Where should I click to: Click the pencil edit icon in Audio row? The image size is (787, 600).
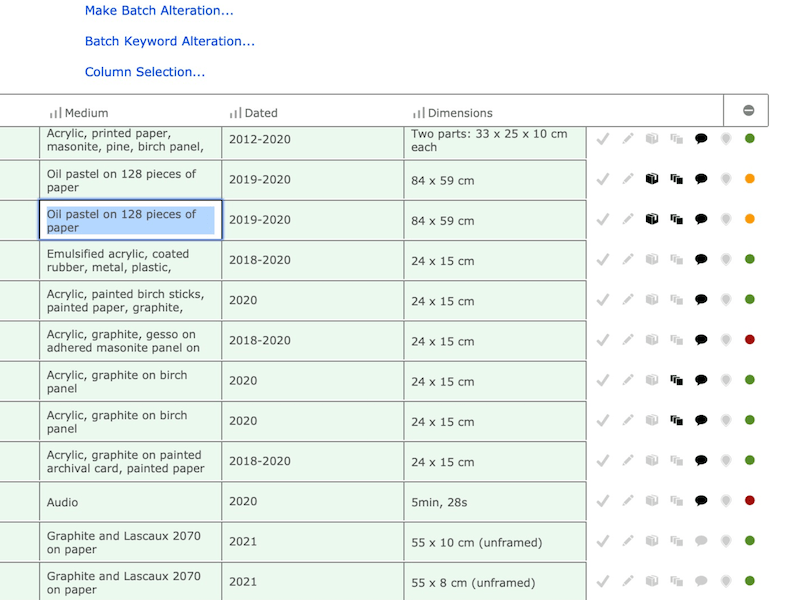[x=627, y=501]
